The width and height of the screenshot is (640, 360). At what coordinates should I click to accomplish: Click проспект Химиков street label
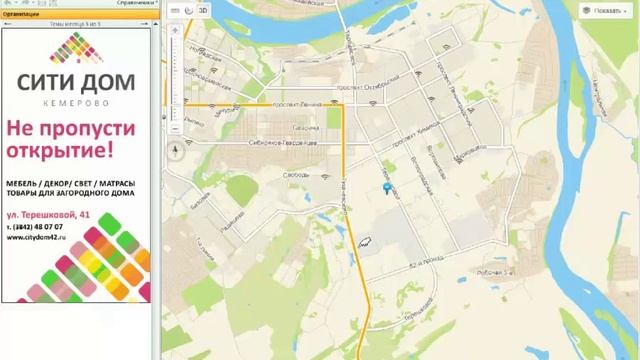pyautogui.click(x=416, y=134)
